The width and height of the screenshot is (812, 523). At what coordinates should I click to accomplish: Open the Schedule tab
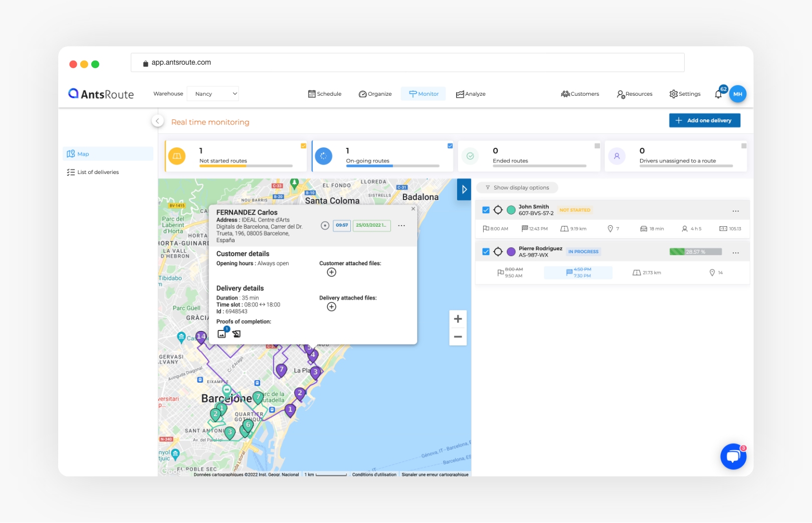tap(324, 94)
